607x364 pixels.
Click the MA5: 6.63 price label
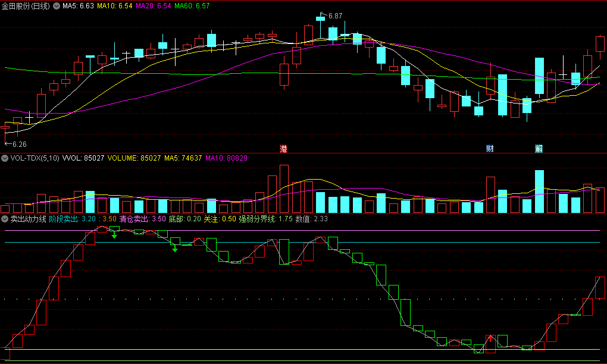tap(78, 6)
